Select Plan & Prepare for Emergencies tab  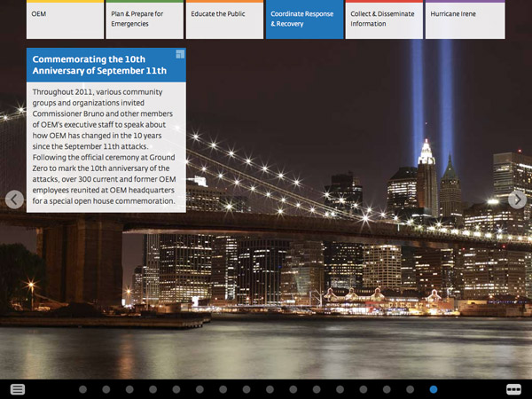[x=145, y=20]
